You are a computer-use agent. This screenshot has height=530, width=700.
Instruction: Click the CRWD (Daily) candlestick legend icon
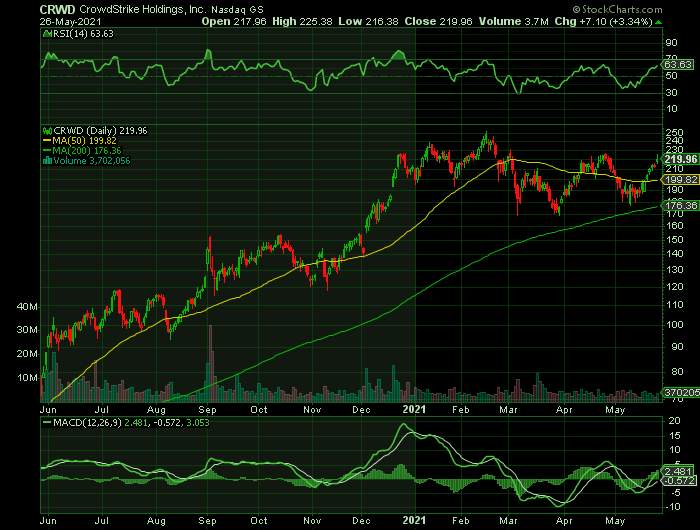[45, 130]
